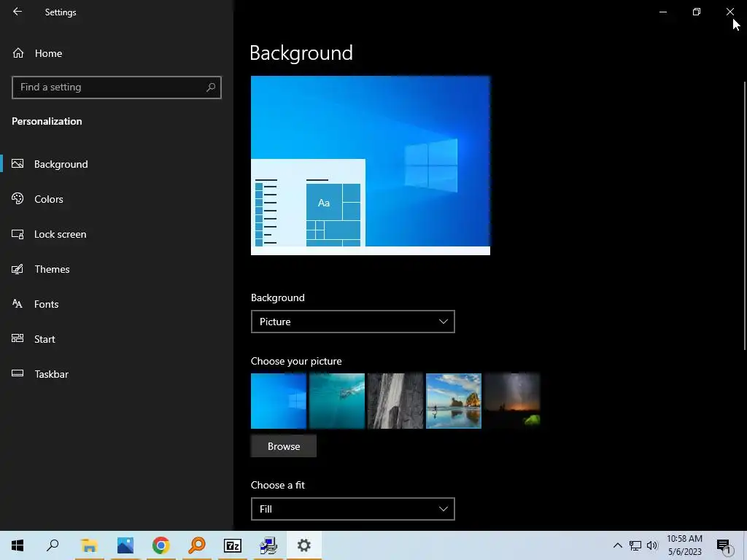Select the beach with rock island wallpaper thumbnail
Viewport: 747px width, 560px height.
[x=454, y=401]
